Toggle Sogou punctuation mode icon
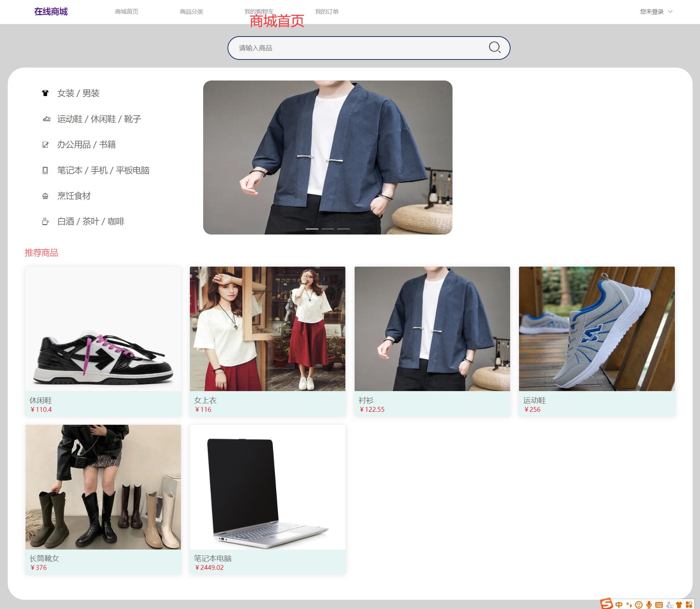Screen dimensions: 700x609 point(629,605)
